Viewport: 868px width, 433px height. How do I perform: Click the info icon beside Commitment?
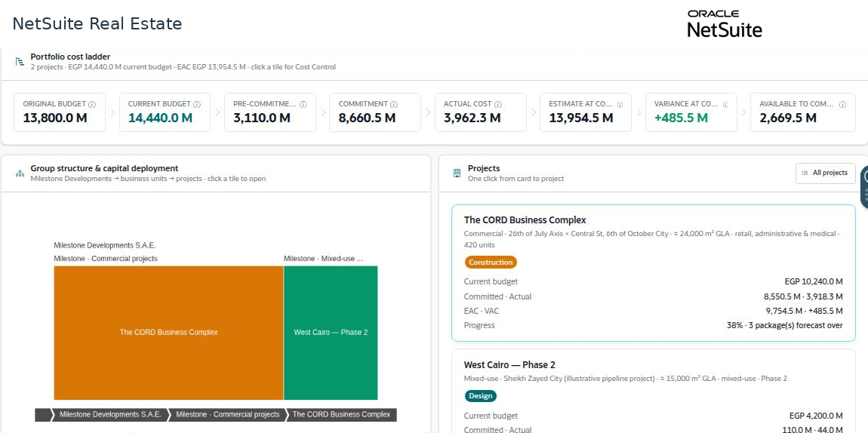(x=393, y=104)
